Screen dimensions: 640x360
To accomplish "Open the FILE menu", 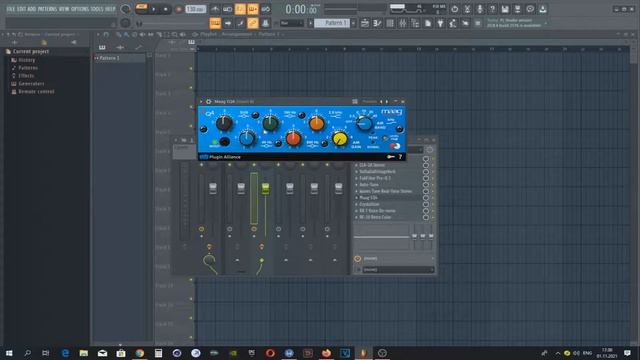I will (x=11, y=9).
